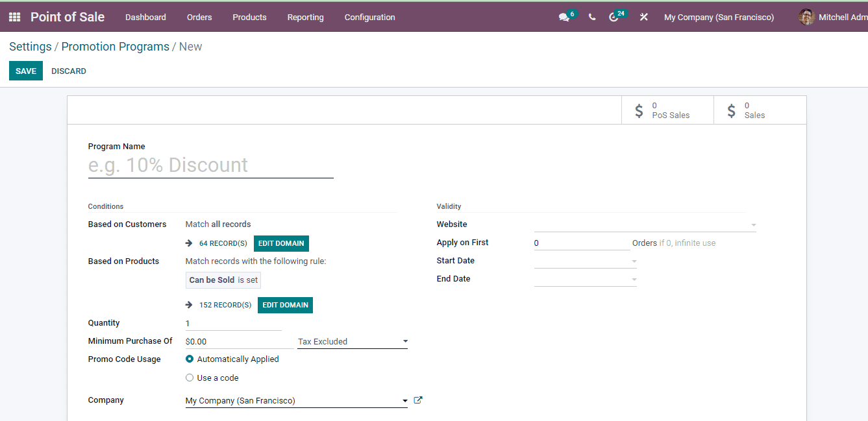868x421 pixels.
Task: Click the phone activities icon
Action: click(x=591, y=17)
